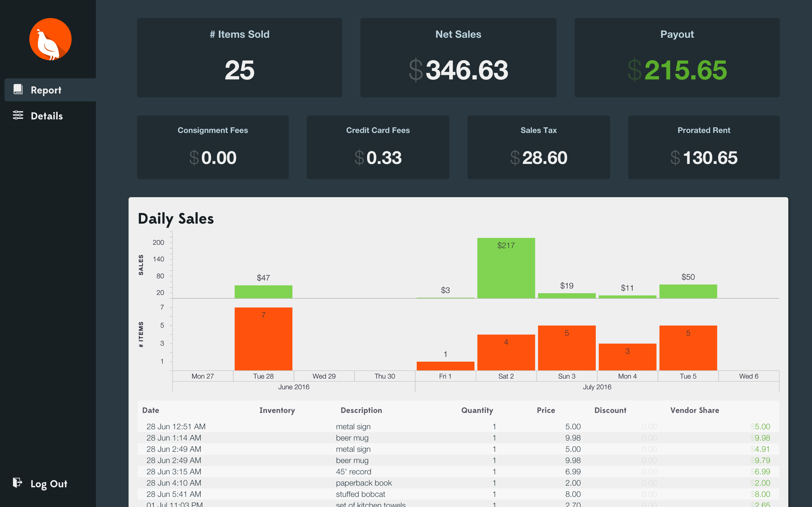The image size is (812, 507).
Task: Open the Details menu item
Action: [47, 116]
